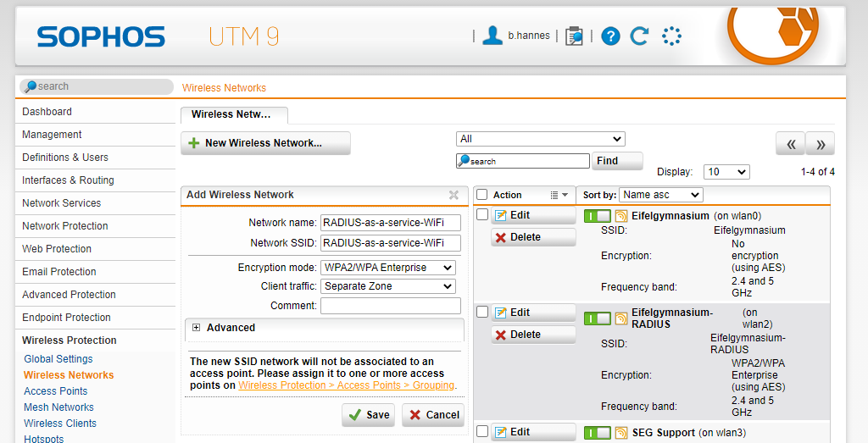Open the Sort by Name asc dropdown
The height and width of the screenshot is (443, 868).
pyautogui.click(x=661, y=195)
